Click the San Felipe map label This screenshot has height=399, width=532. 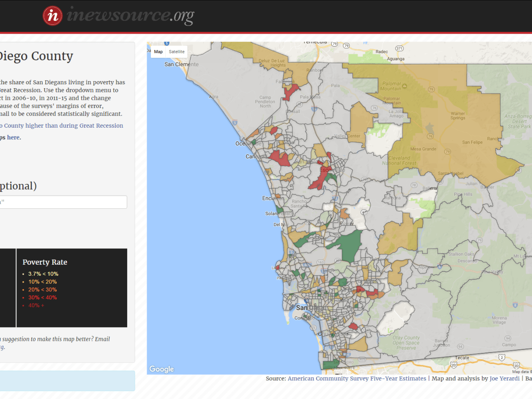(472, 142)
